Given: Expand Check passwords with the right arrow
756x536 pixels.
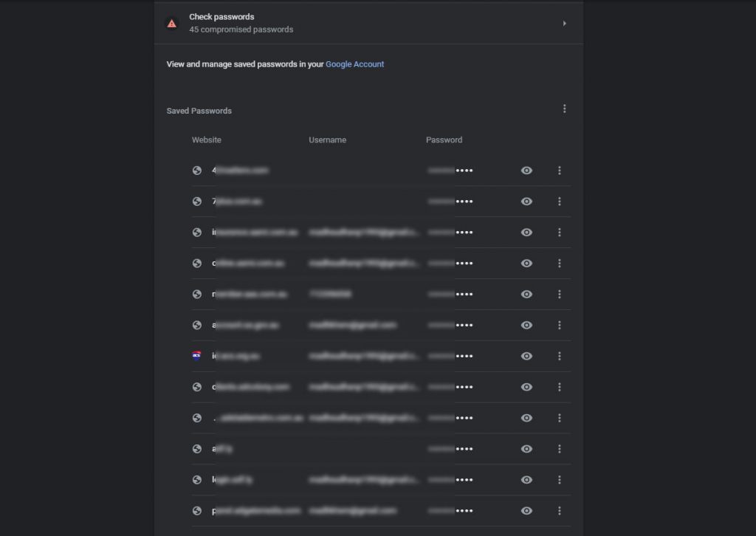Looking at the screenshot, I should [x=564, y=23].
